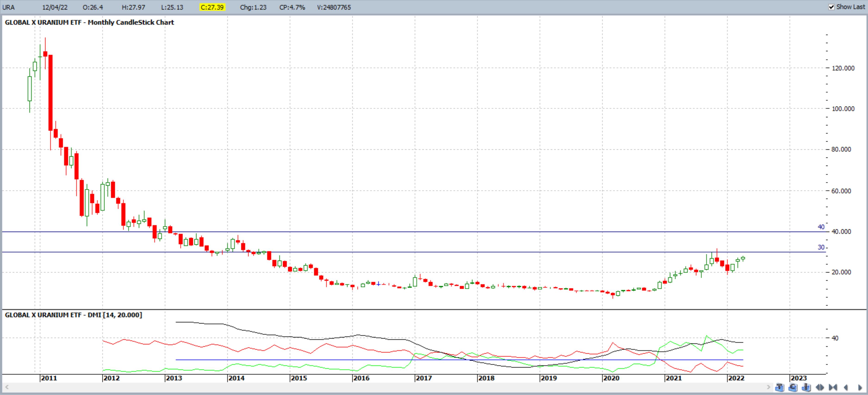Viewport: 868px width, 395px height.
Task: Toggle the Show Last checkbox
Action: coord(831,7)
